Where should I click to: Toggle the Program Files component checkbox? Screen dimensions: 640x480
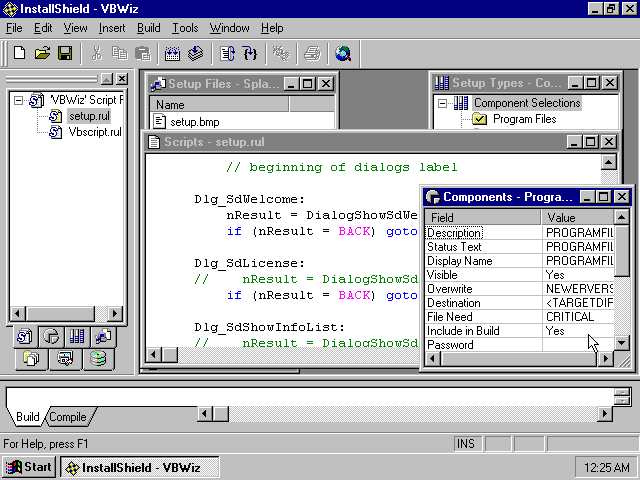480,119
